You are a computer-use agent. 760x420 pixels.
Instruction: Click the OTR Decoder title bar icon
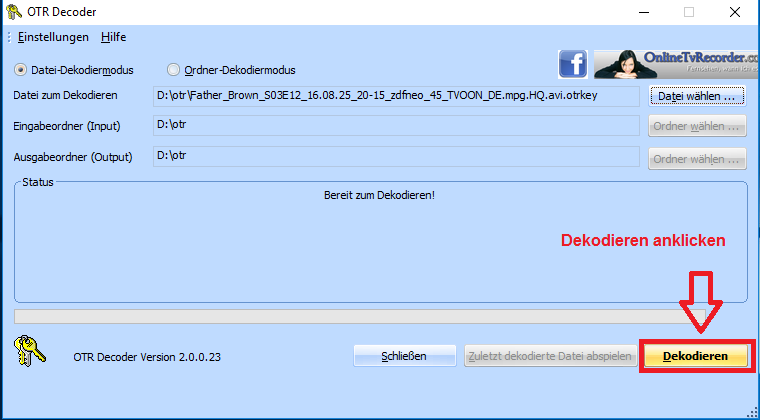tap(13, 12)
